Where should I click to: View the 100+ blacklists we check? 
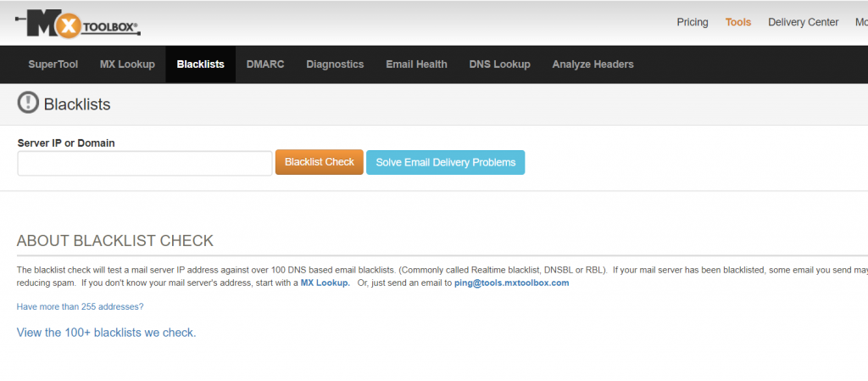tap(106, 333)
